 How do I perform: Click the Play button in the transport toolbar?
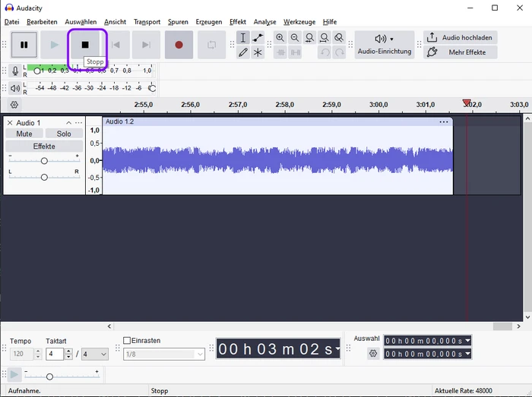54,45
